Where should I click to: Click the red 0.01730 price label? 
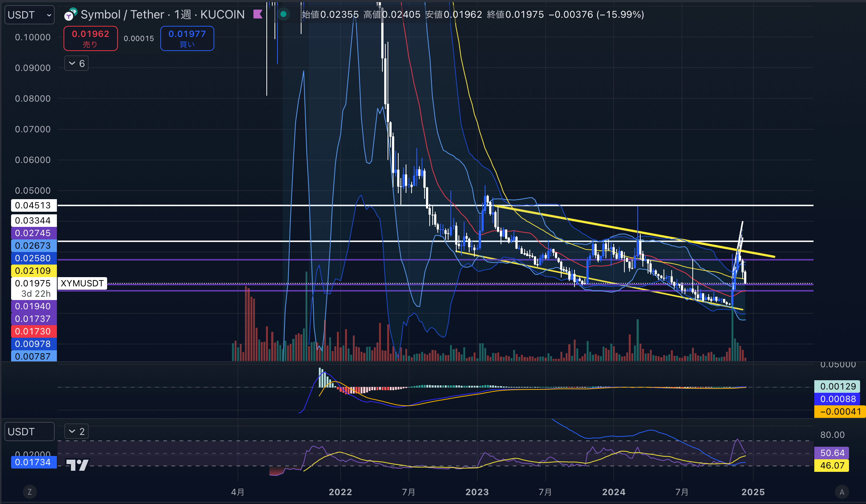pos(34,331)
